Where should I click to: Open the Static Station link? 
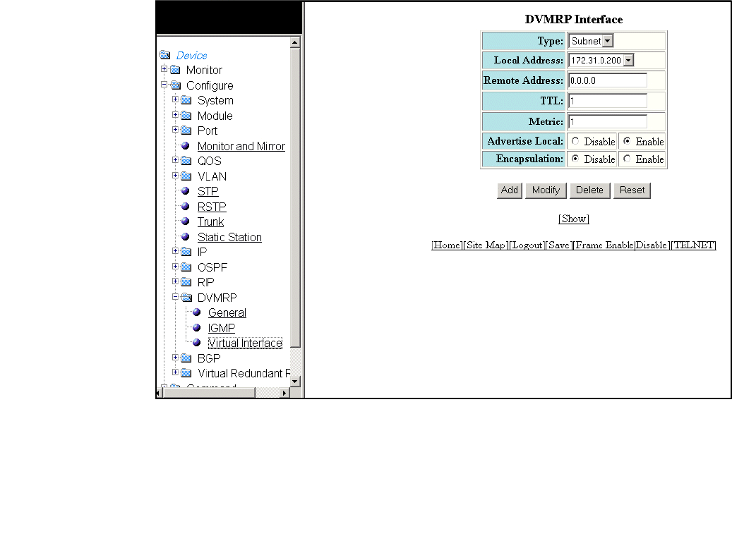(x=229, y=237)
